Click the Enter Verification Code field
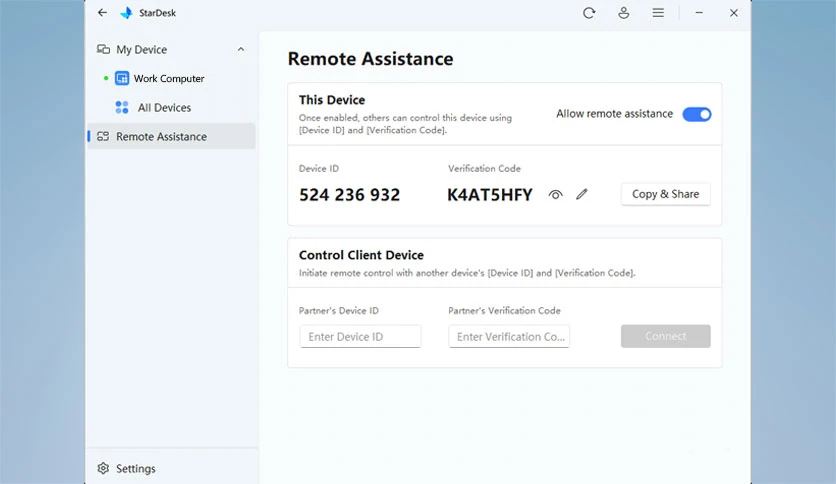Screen dimensions: 836x484 tap(509, 336)
